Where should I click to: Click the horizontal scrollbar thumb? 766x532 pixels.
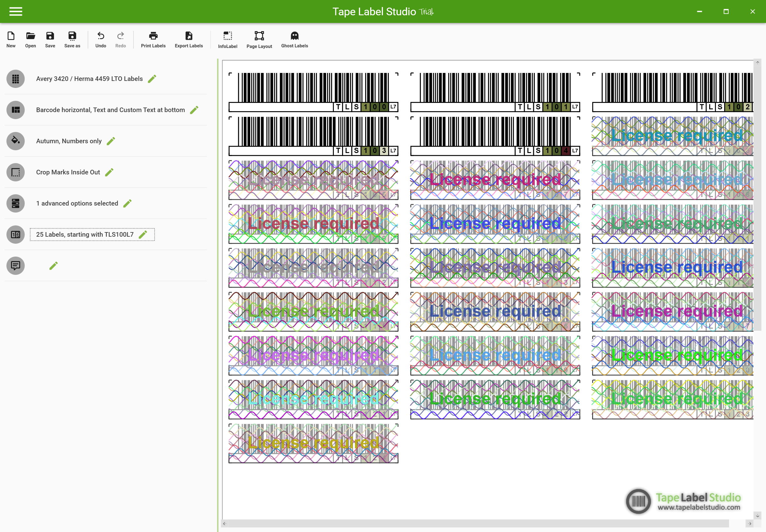click(479, 523)
